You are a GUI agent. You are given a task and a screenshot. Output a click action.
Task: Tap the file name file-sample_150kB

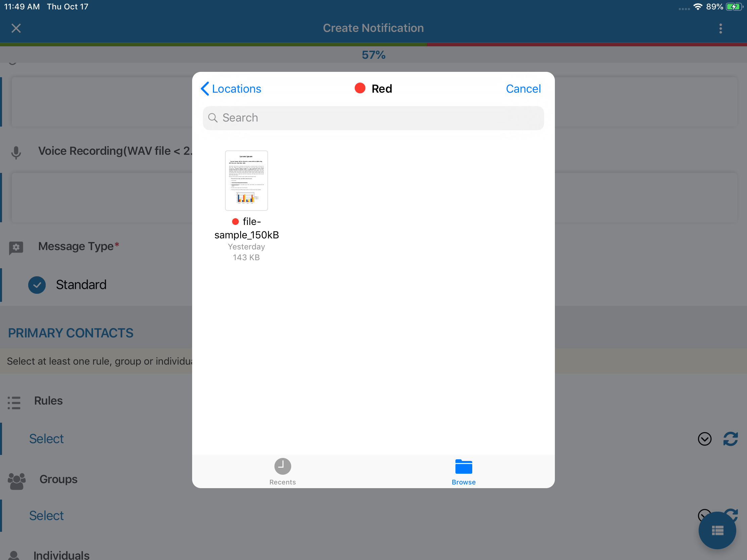pyautogui.click(x=247, y=228)
